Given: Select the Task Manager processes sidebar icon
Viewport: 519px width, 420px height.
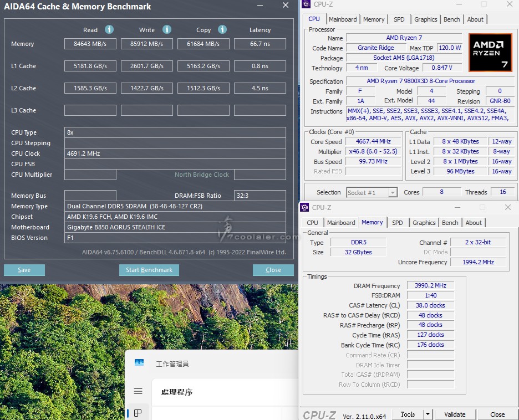Looking at the screenshot, I should point(138,413).
